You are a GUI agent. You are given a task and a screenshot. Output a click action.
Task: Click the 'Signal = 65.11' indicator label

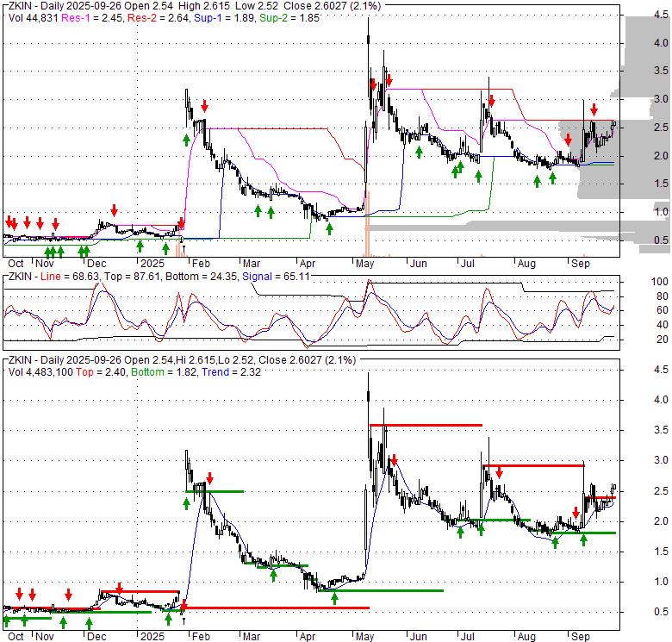[276, 277]
